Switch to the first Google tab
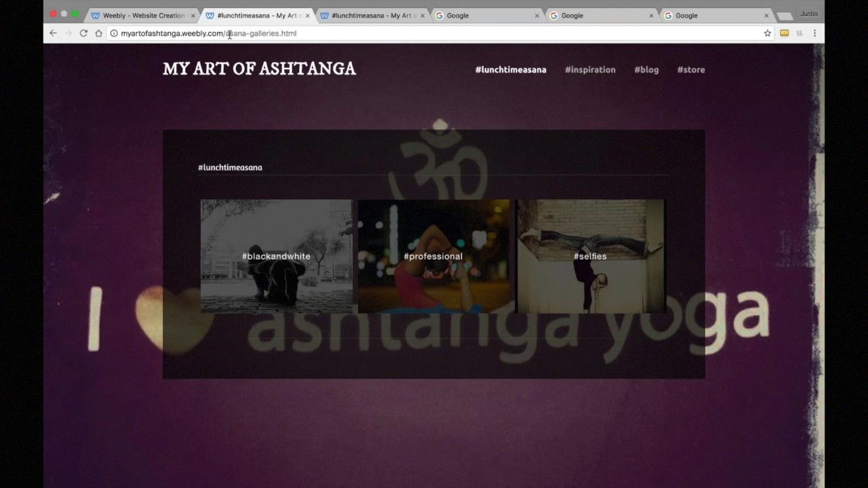Viewport: 868px width, 488px height. pyautogui.click(x=486, y=16)
